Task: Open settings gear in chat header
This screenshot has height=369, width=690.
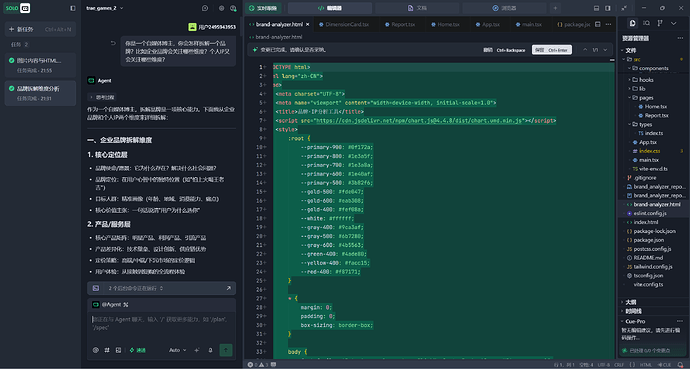Action: click(x=221, y=8)
